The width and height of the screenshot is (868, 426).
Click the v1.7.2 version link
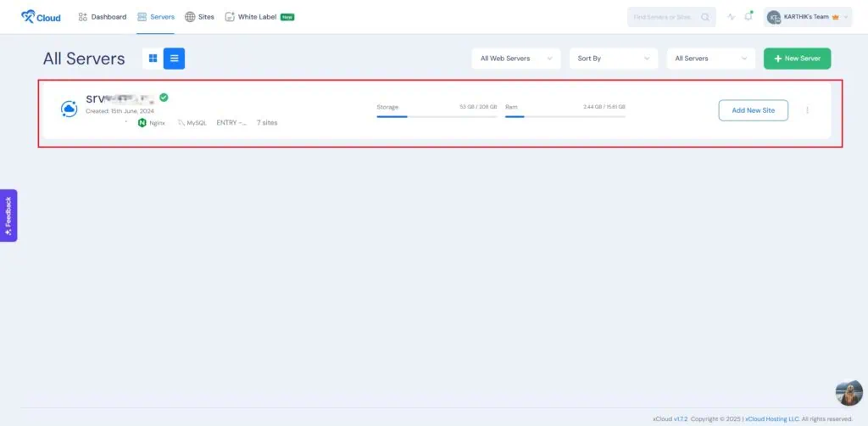(680, 419)
